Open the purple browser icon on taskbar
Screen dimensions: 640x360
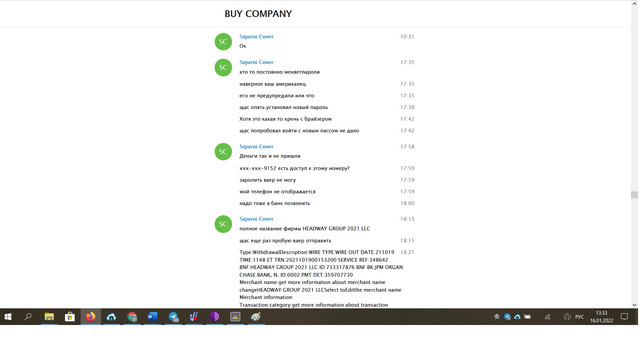pos(215,317)
